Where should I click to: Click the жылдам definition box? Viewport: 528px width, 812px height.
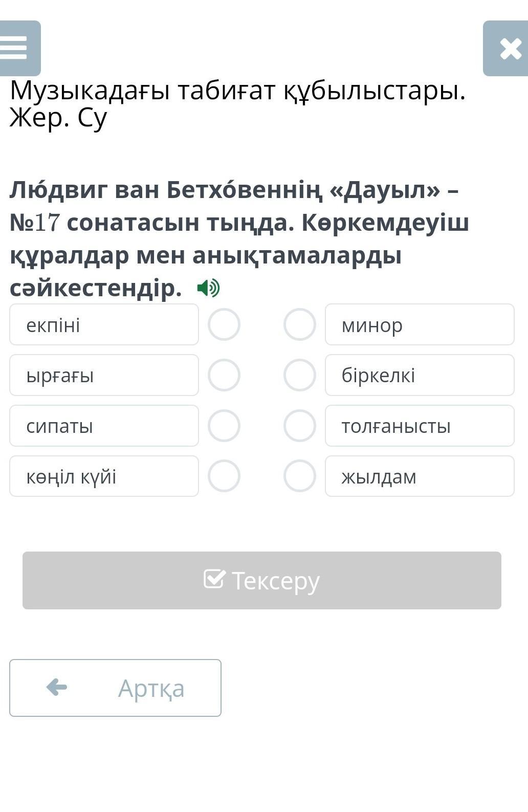[420, 476]
